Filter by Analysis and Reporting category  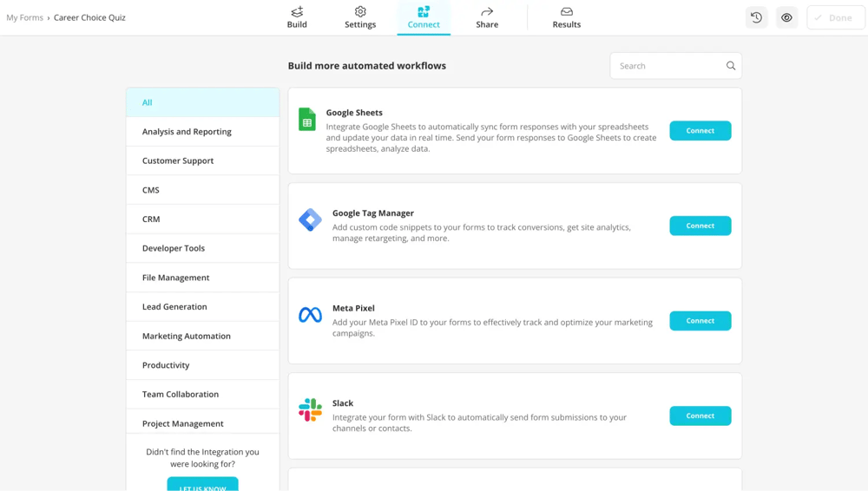click(187, 132)
